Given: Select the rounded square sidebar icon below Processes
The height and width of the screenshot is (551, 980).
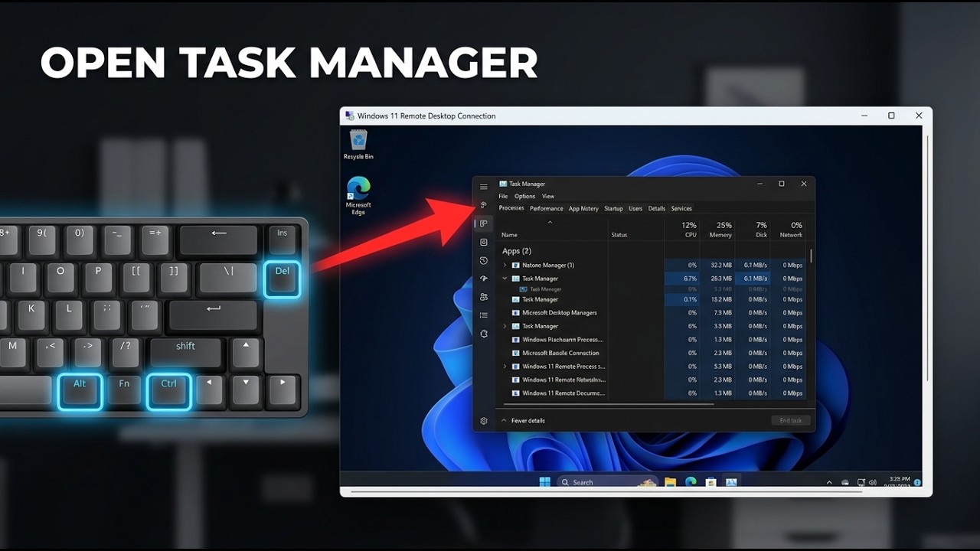Looking at the screenshot, I should (483, 242).
